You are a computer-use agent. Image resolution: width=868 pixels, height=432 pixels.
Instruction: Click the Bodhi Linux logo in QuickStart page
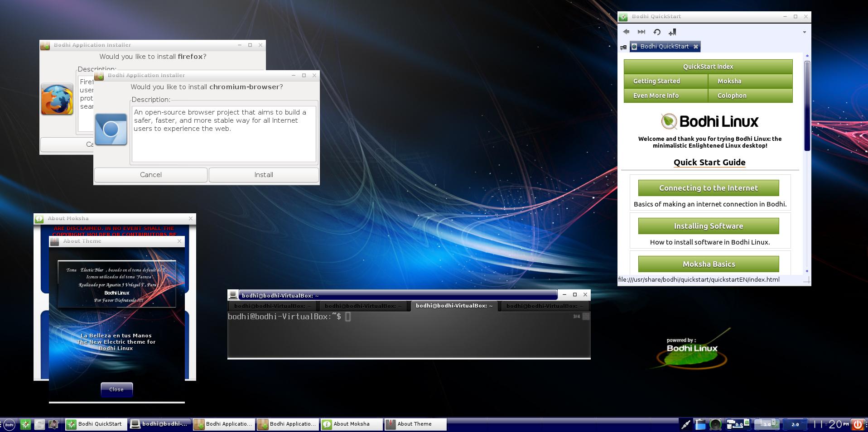[x=709, y=121]
